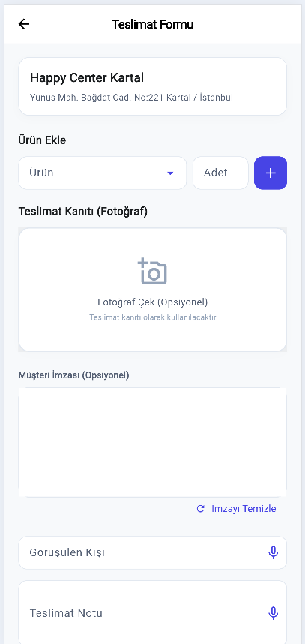Click the Ürün Ekle section heading
Screen dimensions: 305x644
pos(42,140)
